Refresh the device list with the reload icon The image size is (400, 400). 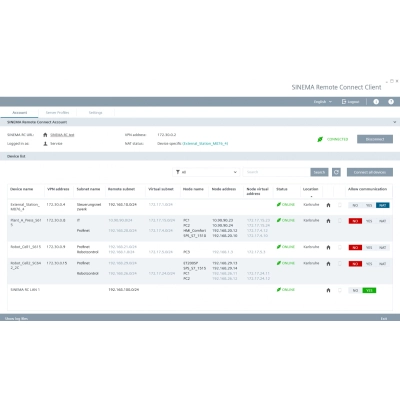click(x=336, y=172)
